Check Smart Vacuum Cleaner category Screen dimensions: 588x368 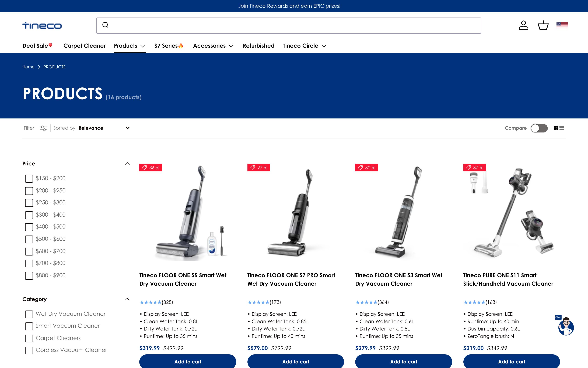coord(29,326)
